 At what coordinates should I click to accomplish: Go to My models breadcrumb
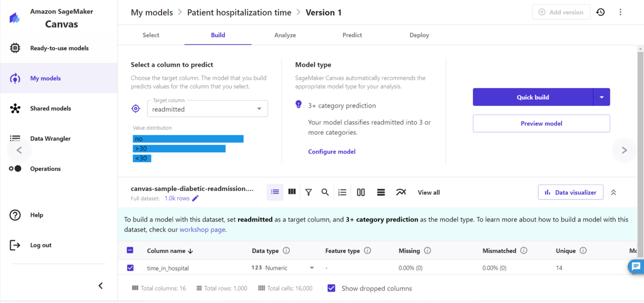coord(152,13)
